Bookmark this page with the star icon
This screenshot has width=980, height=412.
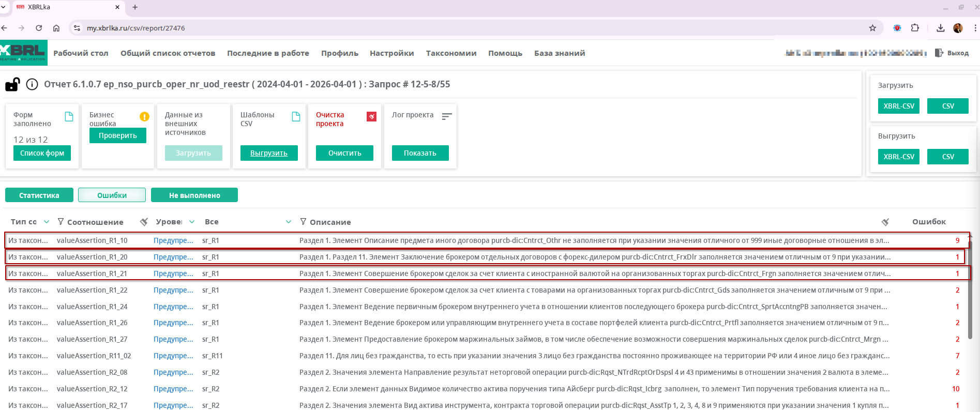872,28
